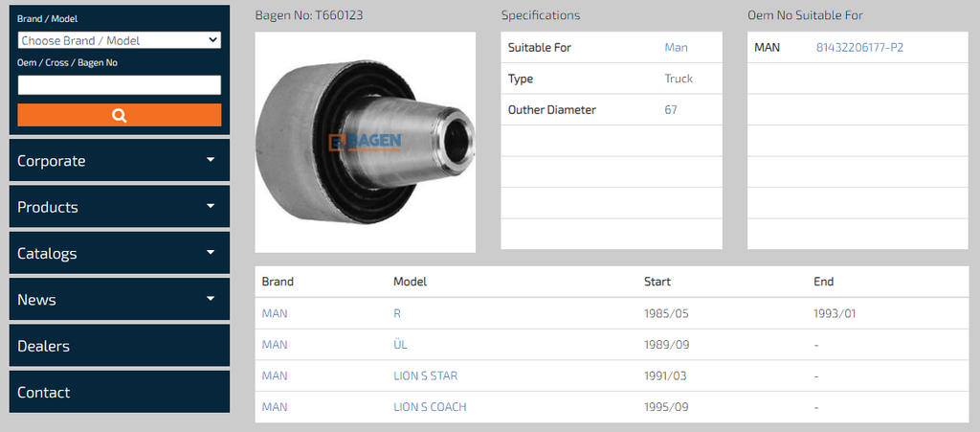Open the Contact page
The image size is (980, 432).
pyautogui.click(x=120, y=392)
